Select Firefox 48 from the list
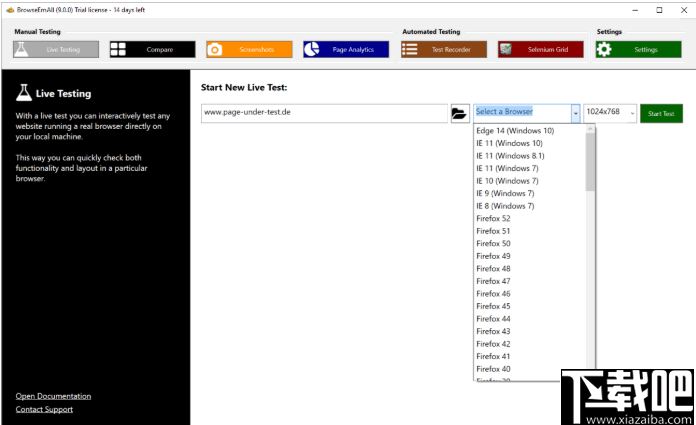Image resolution: width=696 pixels, height=425 pixels. click(530, 269)
